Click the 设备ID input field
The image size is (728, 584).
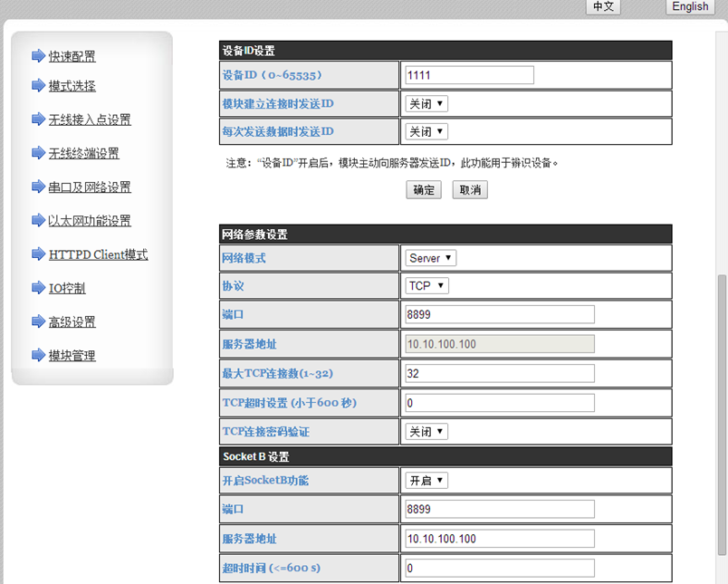point(470,75)
